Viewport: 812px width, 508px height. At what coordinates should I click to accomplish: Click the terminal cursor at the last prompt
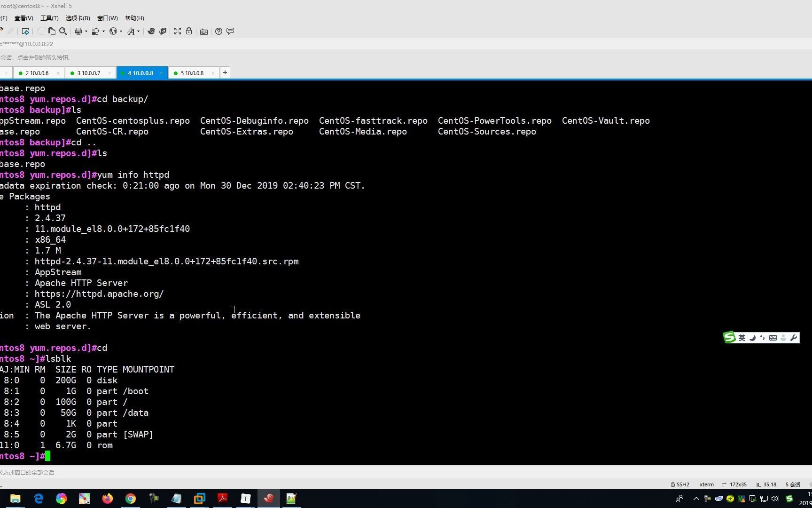[x=48, y=456]
